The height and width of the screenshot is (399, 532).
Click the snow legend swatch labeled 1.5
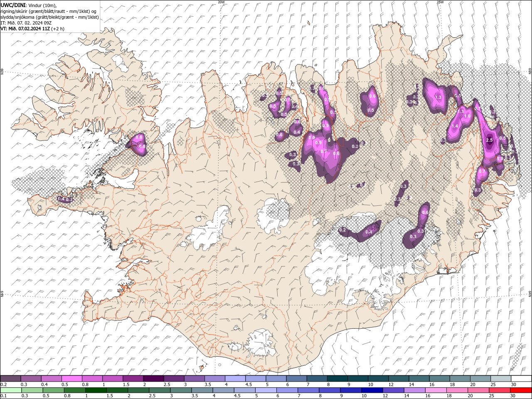133,379
